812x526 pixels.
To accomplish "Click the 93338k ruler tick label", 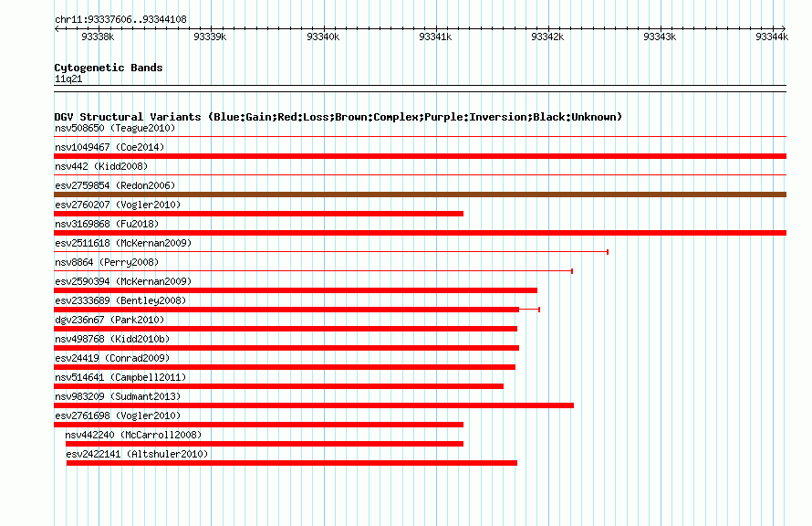I will [98, 37].
